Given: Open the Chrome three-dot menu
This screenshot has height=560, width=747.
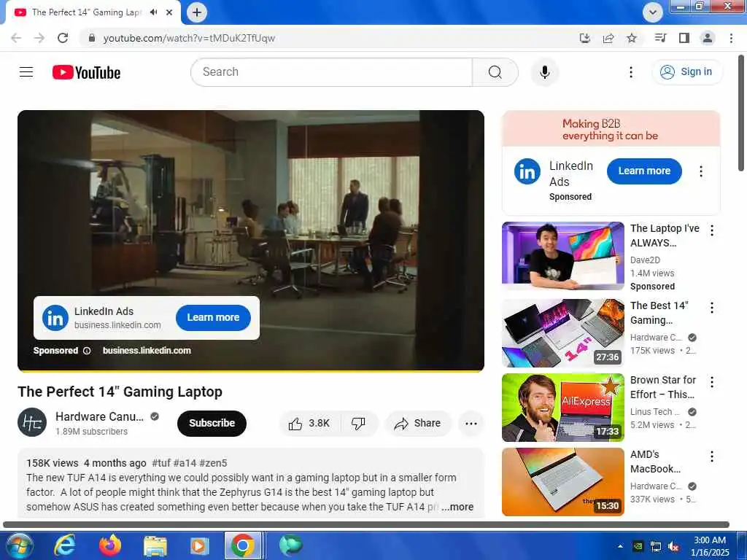Looking at the screenshot, I should coord(731,38).
